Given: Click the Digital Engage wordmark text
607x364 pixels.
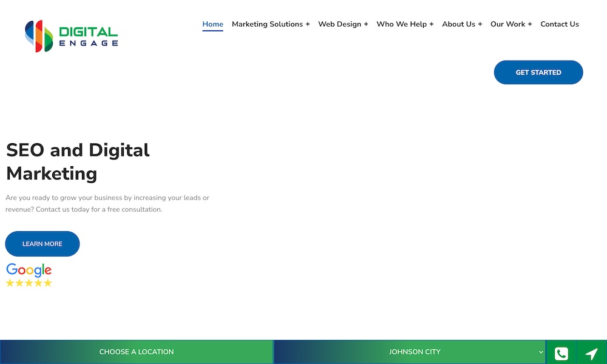Looking at the screenshot, I should 89,36.
